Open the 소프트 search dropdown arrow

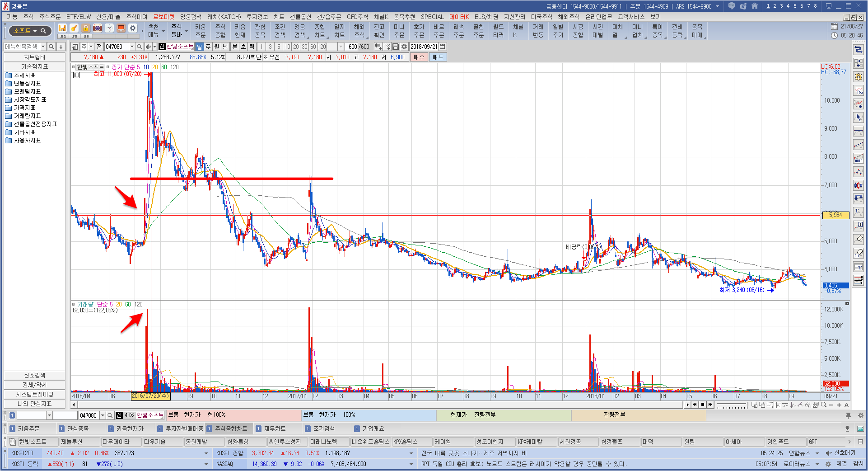tap(35, 31)
